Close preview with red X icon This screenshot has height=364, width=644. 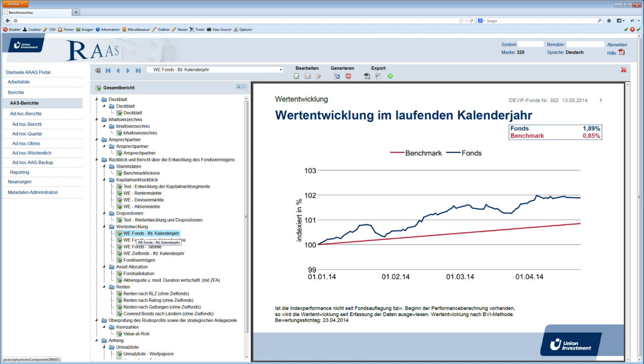tap(624, 70)
